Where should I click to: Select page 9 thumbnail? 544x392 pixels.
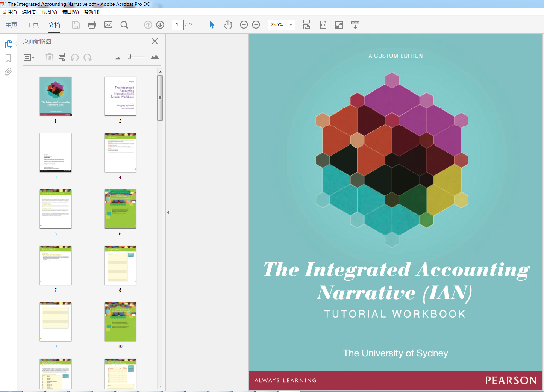[x=56, y=322]
